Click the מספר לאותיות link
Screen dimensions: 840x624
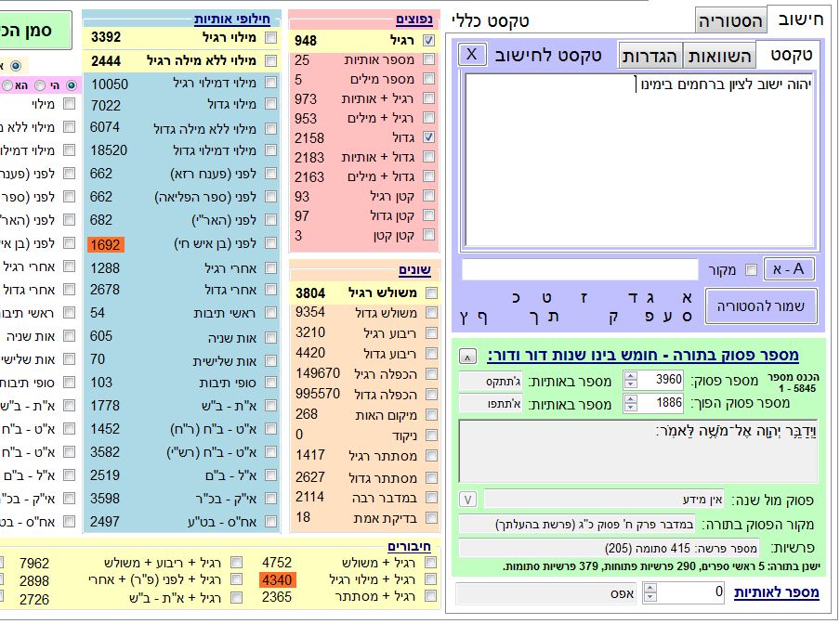point(777,592)
